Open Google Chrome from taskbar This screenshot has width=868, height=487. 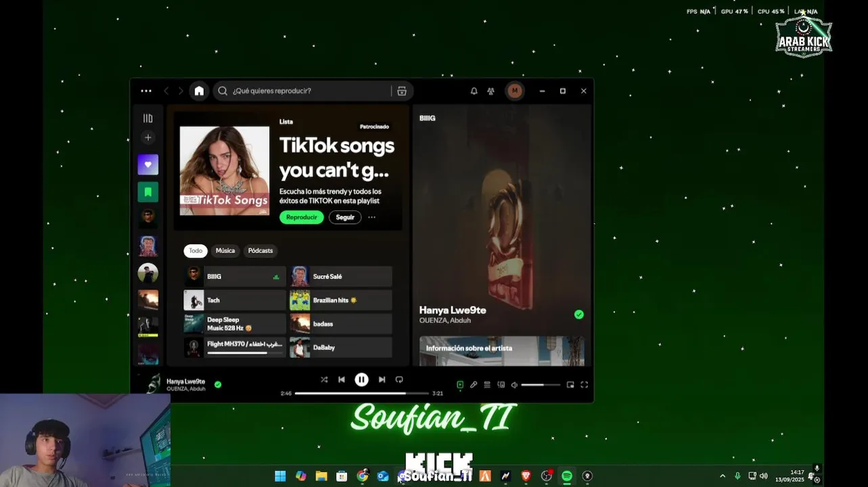(x=363, y=476)
